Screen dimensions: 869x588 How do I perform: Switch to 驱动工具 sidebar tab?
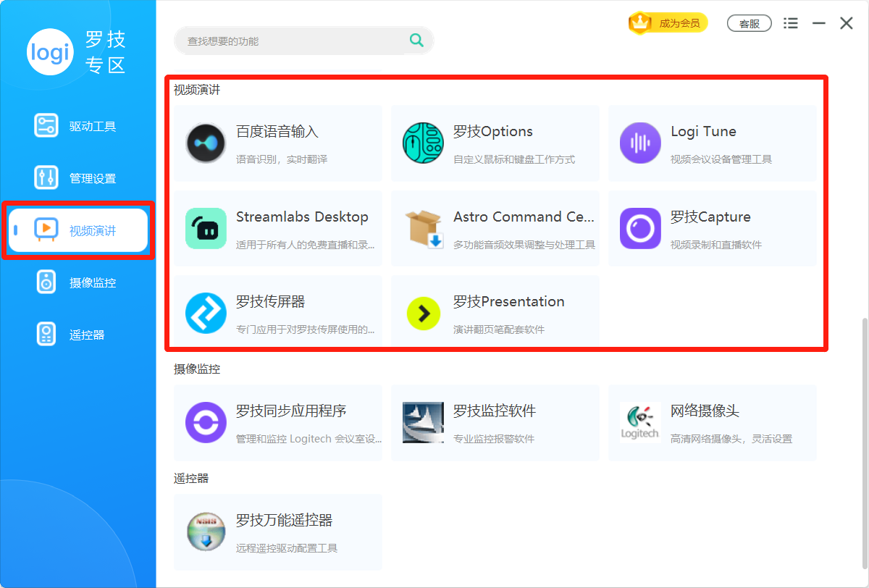(x=78, y=126)
